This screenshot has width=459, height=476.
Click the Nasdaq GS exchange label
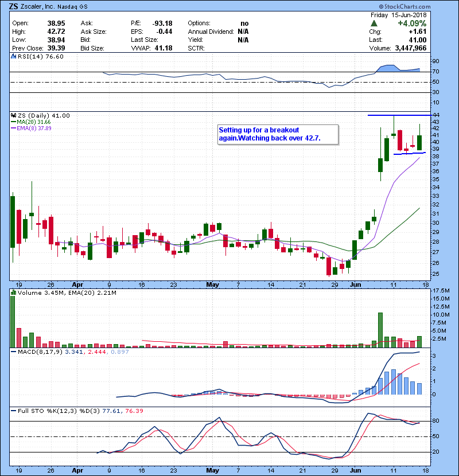pyautogui.click(x=73, y=7)
